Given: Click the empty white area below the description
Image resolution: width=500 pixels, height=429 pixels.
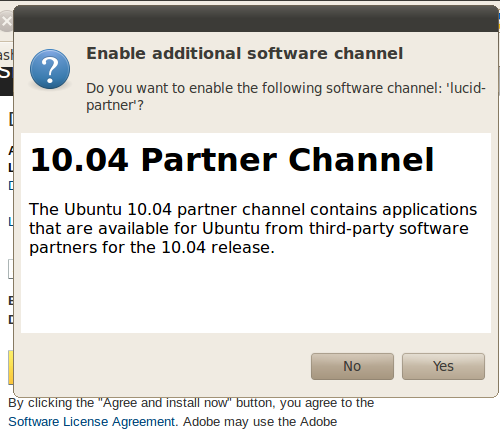Looking at the screenshot, I should point(256,295).
